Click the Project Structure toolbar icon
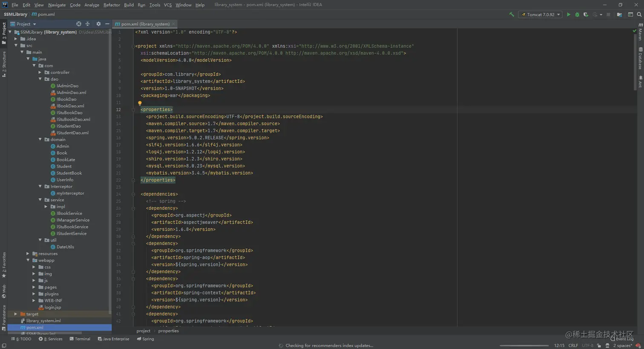 pos(619,14)
